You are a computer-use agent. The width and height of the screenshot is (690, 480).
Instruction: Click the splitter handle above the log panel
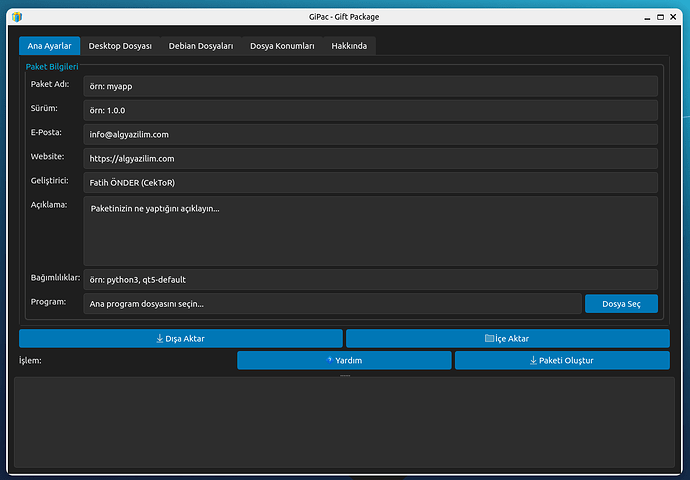pyautogui.click(x=345, y=375)
